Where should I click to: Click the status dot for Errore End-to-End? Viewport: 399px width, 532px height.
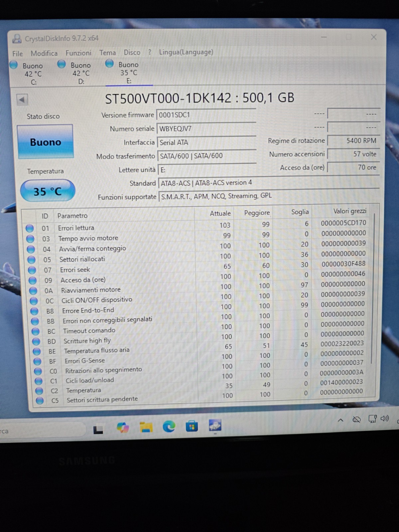coord(35,311)
